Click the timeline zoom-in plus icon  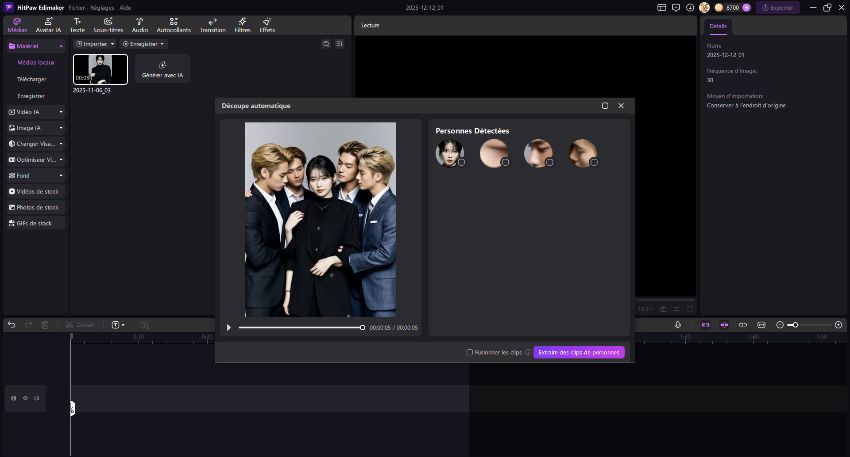click(x=838, y=325)
